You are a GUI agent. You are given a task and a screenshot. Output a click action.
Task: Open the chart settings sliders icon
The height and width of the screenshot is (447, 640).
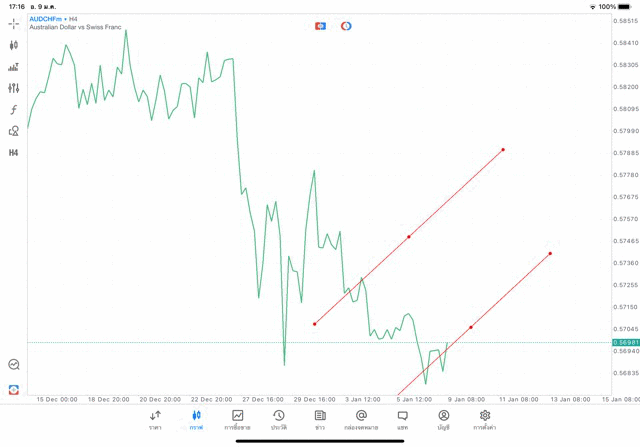(14, 88)
